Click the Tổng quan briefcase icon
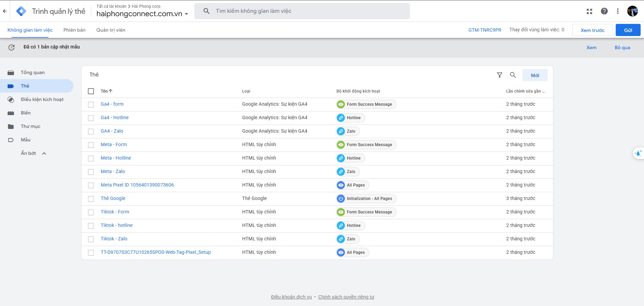The width and height of the screenshot is (644, 306). pos(11,73)
